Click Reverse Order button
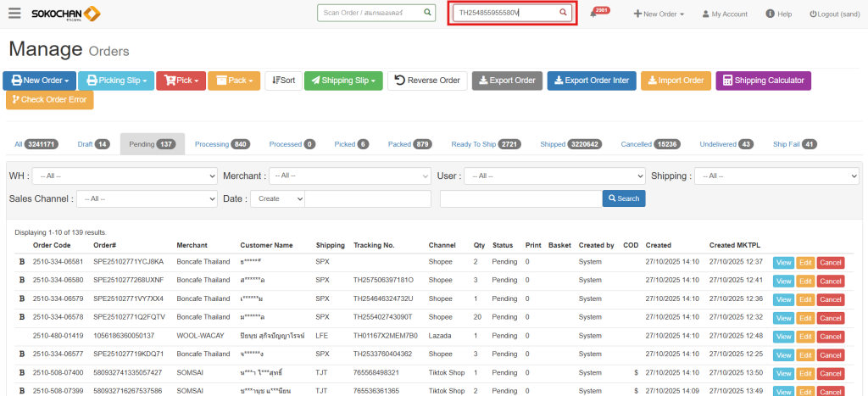This screenshot has width=868, height=396. tap(427, 81)
